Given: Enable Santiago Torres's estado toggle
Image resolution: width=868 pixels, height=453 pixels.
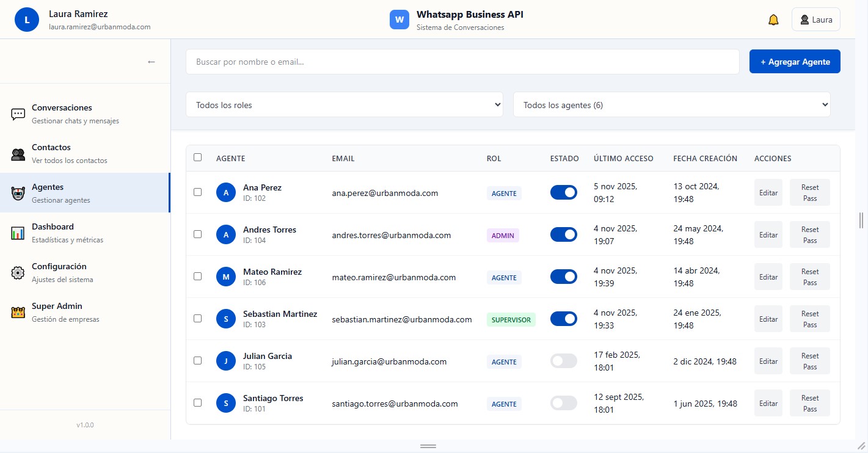Looking at the screenshot, I should point(564,403).
